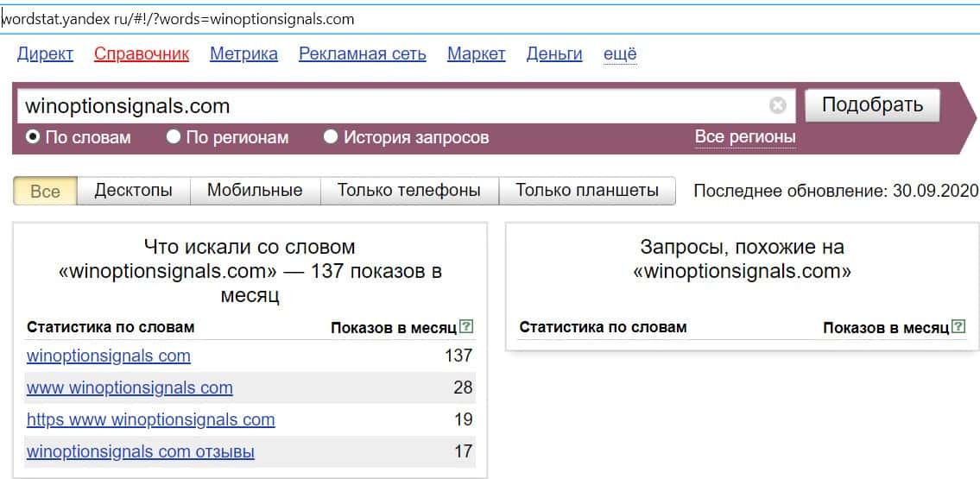Expand the "ещё" services menu
The width and height of the screenshot is (980, 479).
(619, 54)
